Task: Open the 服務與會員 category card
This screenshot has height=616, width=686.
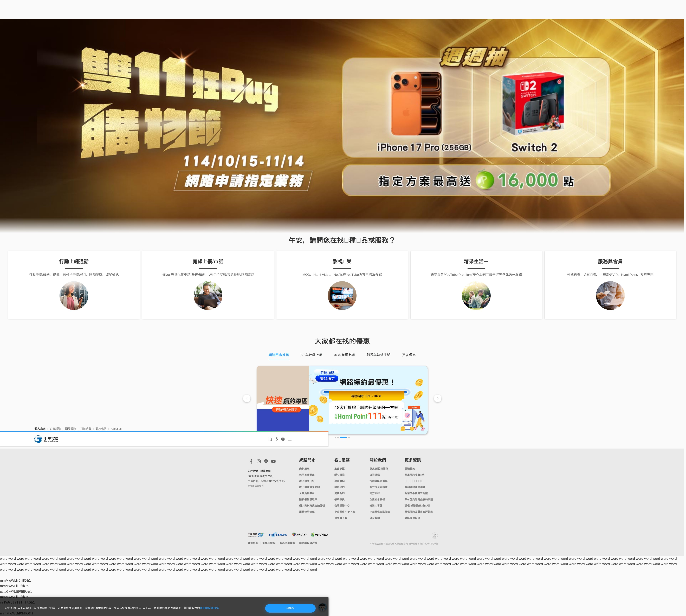Action: (610, 285)
